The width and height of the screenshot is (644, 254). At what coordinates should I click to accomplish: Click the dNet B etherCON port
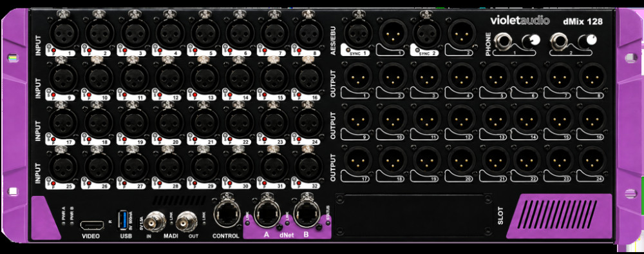pos(306,213)
